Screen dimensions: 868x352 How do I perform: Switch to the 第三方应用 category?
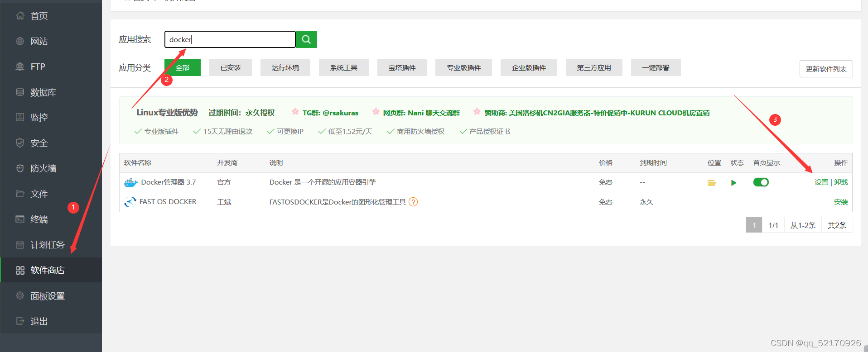point(594,67)
